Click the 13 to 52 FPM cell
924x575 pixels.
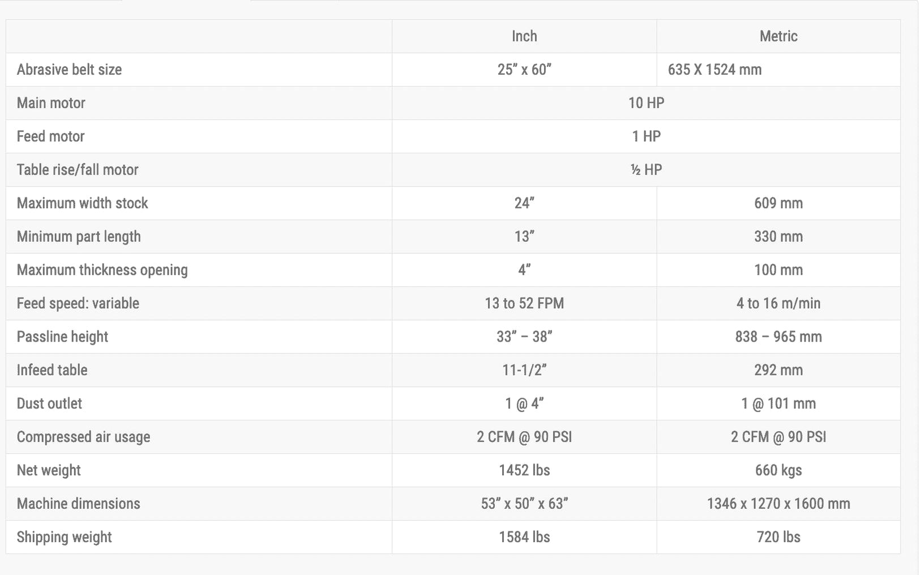click(x=524, y=304)
